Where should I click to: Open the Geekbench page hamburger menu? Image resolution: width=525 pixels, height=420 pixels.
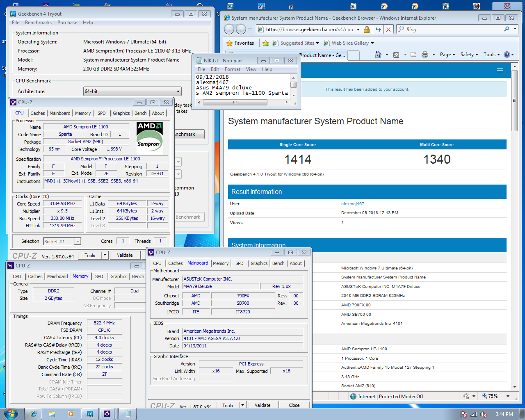click(500, 70)
